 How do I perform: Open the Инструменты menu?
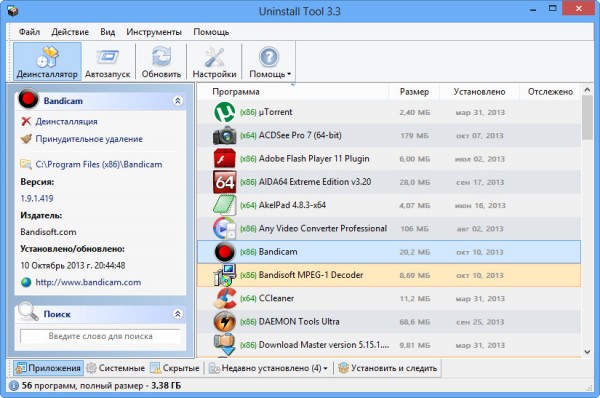coord(154,32)
